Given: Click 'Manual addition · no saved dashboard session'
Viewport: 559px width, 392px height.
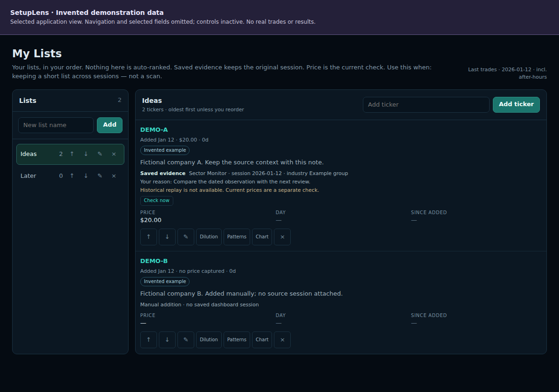Looking at the screenshot, I should coord(199,305).
